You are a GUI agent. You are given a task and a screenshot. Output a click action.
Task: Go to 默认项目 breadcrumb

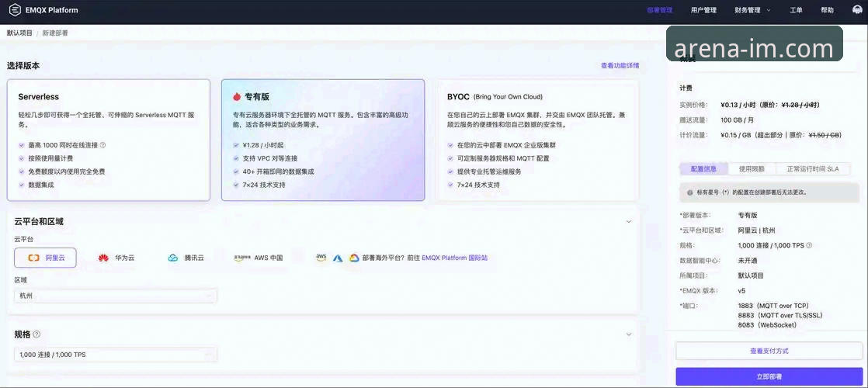(19, 33)
